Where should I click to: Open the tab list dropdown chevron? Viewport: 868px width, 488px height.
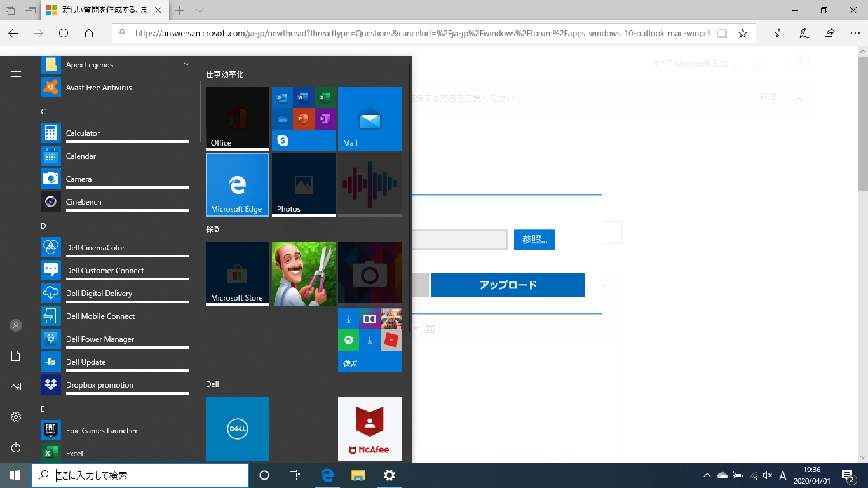coord(200,10)
